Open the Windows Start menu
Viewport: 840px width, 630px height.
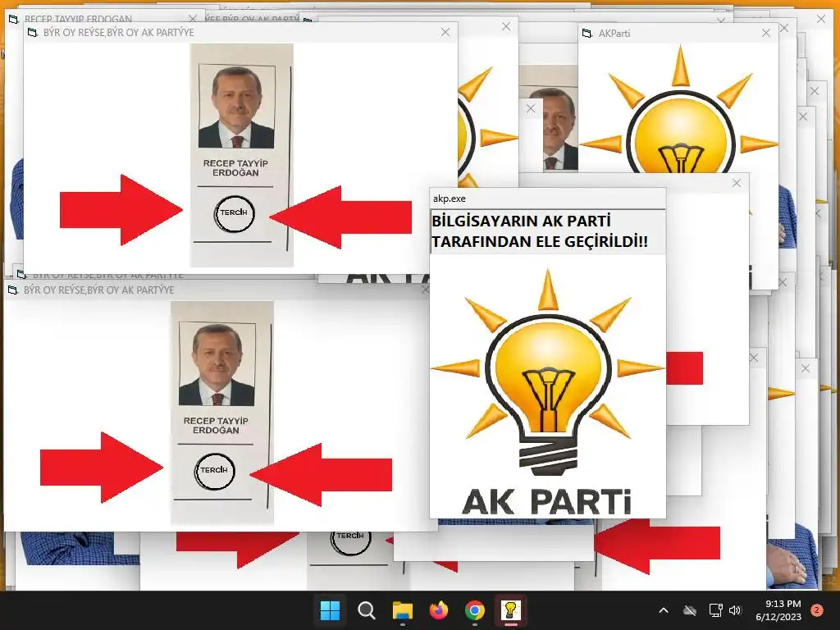(330, 610)
